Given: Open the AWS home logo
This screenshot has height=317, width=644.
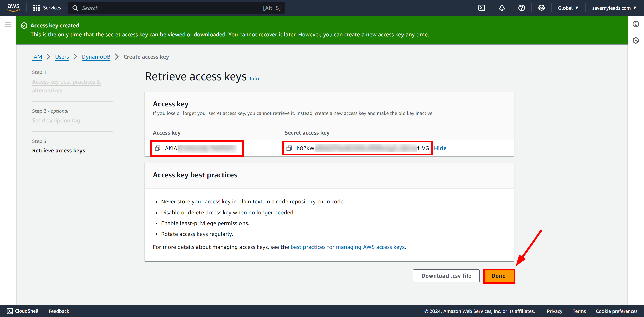Looking at the screenshot, I should click(13, 8).
